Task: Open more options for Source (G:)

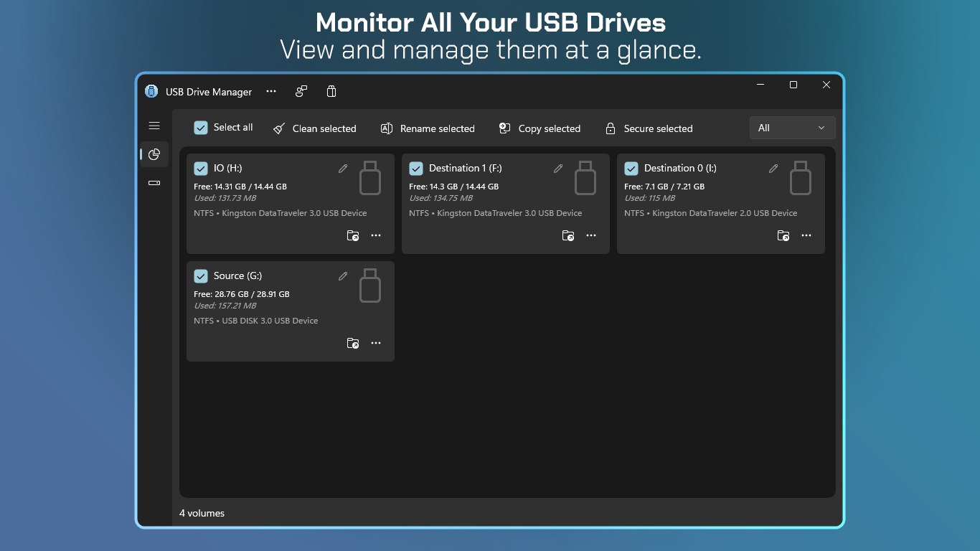Action: click(x=376, y=343)
